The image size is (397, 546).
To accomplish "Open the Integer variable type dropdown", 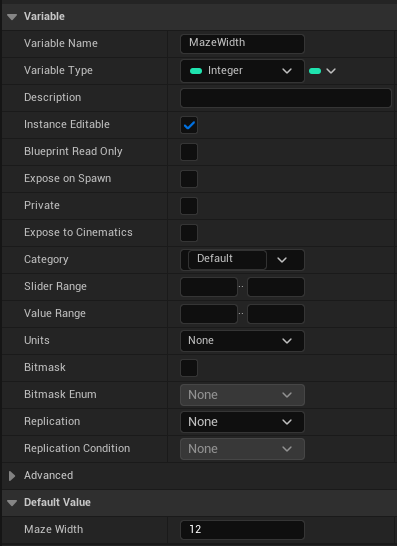I will tap(242, 71).
